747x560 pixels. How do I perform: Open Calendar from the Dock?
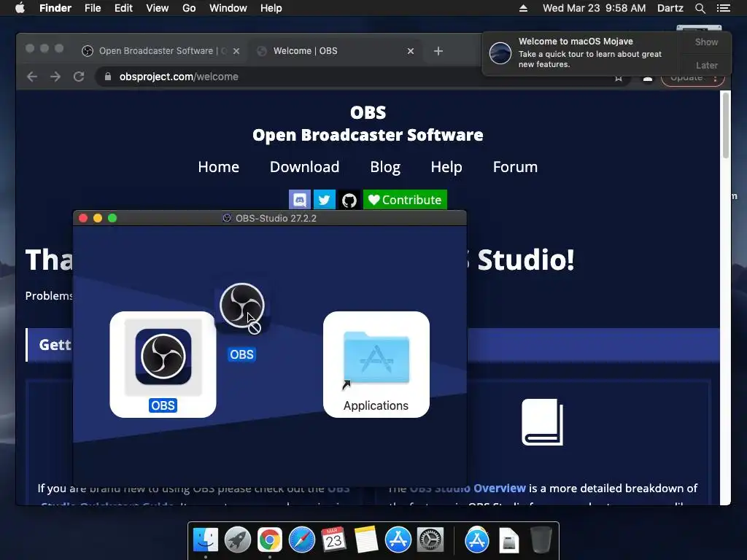pyautogui.click(x=334, y=540)
